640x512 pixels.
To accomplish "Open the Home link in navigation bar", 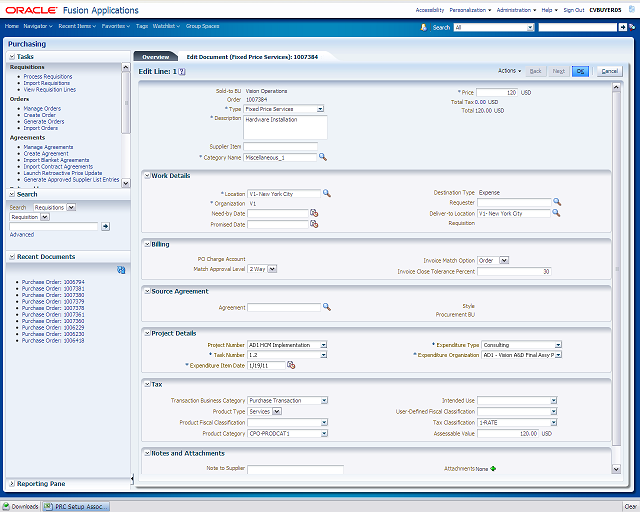I will 11,26.
